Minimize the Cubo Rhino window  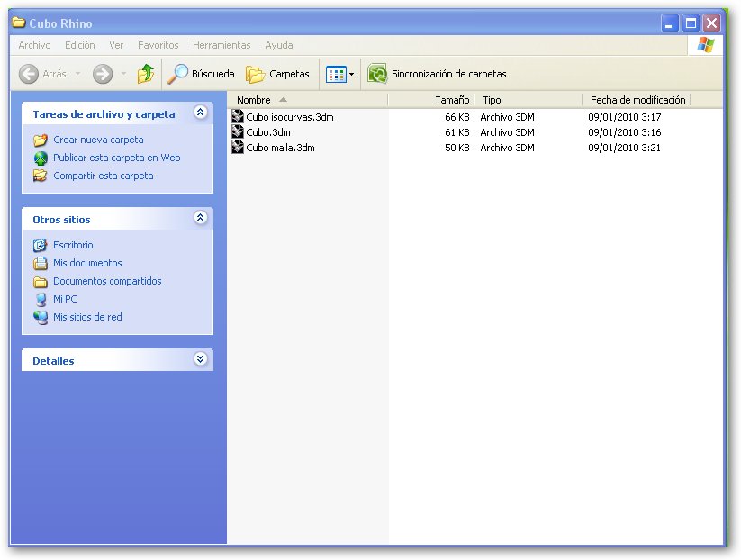(669, 23)
